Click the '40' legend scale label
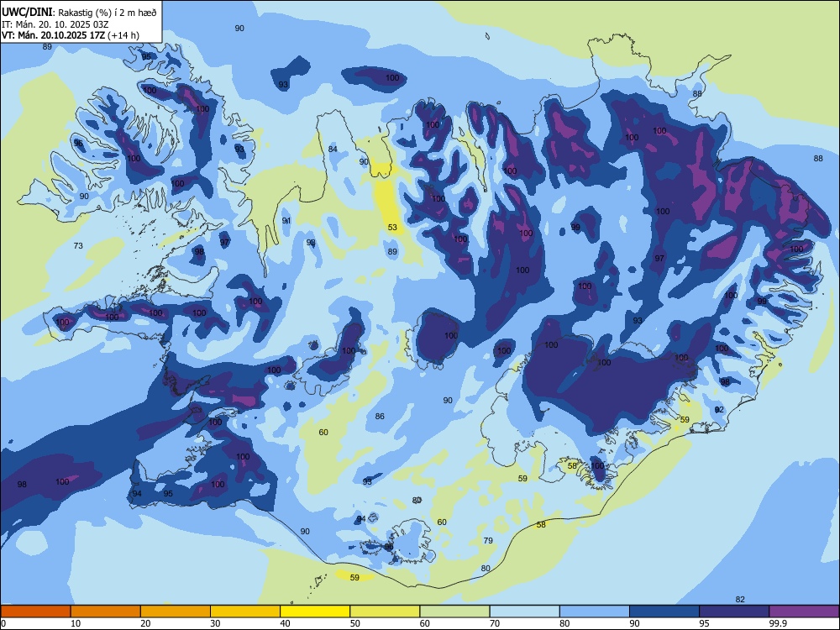The height and width of the screenshot is (630, 840). pos(286,623)
